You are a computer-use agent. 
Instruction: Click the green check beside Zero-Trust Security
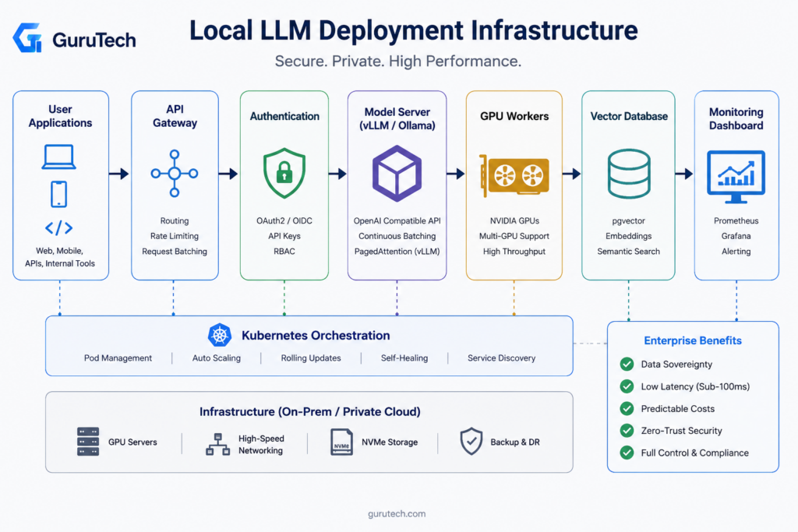coord(627,430)
